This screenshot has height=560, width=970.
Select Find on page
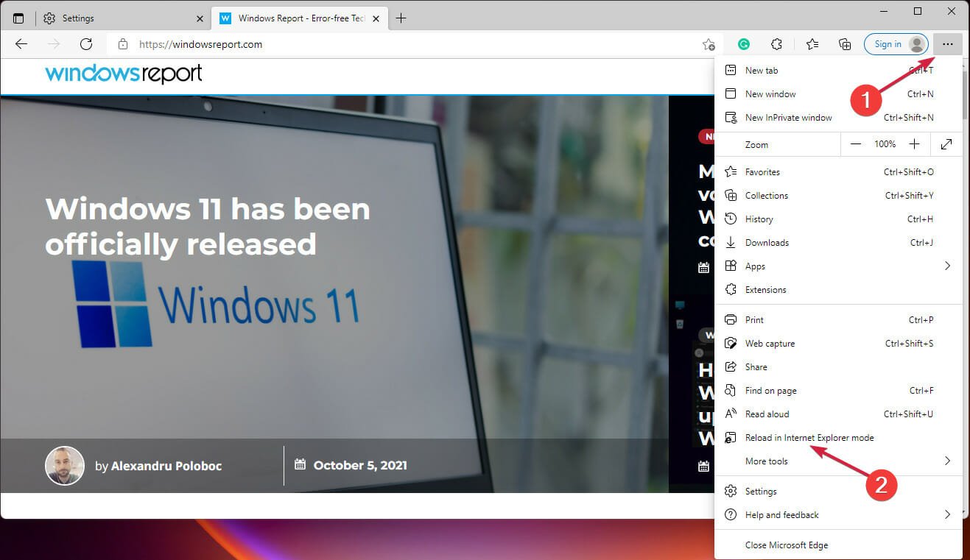(838, 391)
